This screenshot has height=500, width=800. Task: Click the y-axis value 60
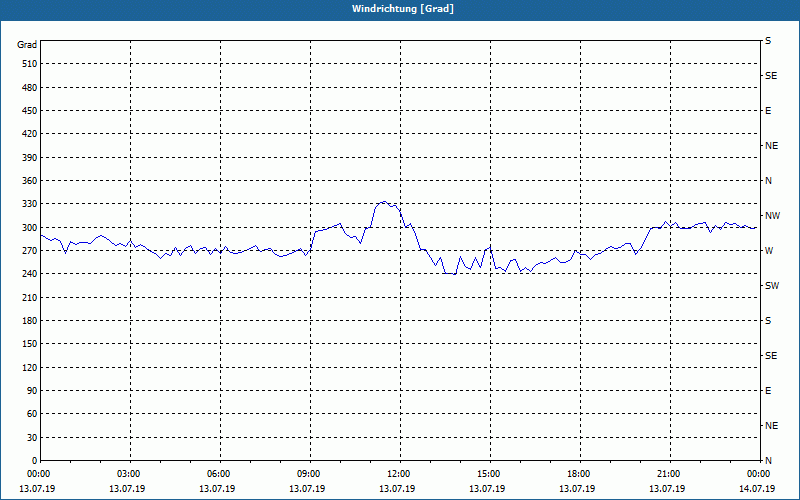click(x=32, y=414)
